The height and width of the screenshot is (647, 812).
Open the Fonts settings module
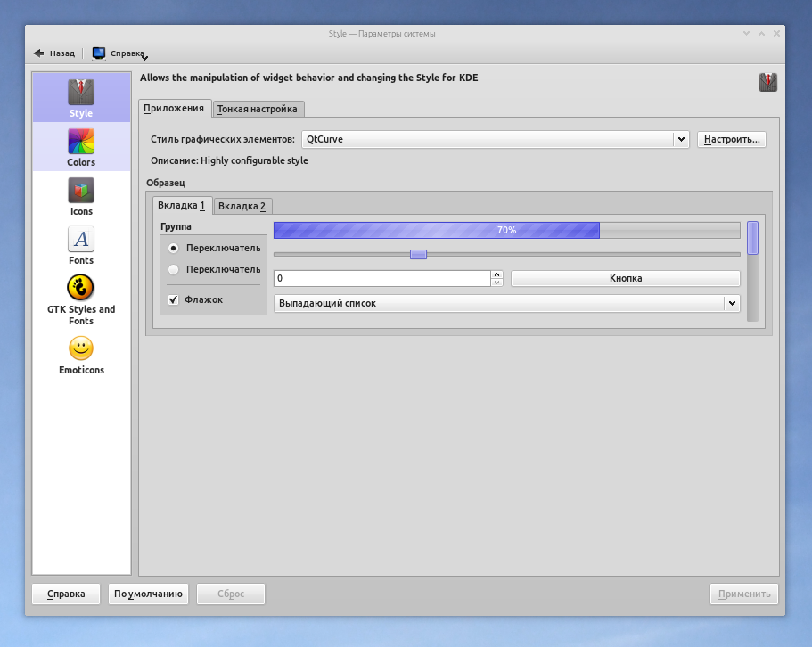81,245
